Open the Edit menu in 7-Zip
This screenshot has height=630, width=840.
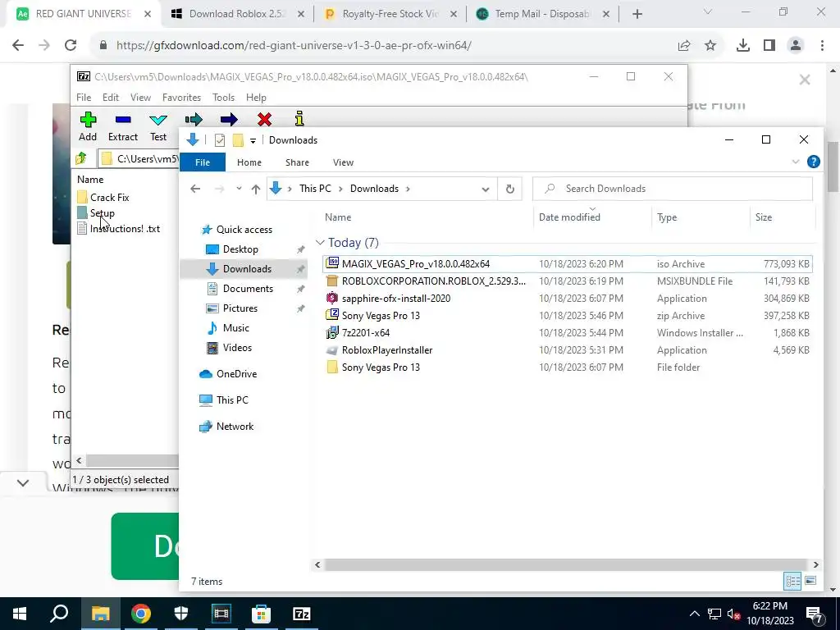point(111,98)
